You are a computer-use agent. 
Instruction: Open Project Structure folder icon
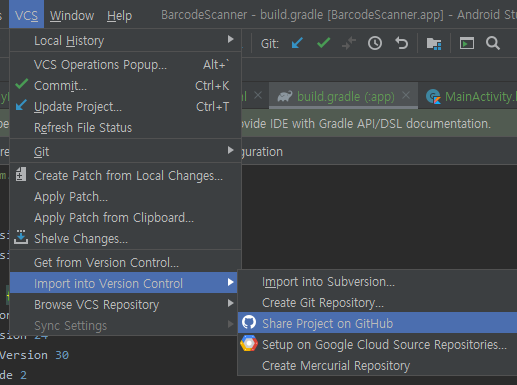(434, 44)
